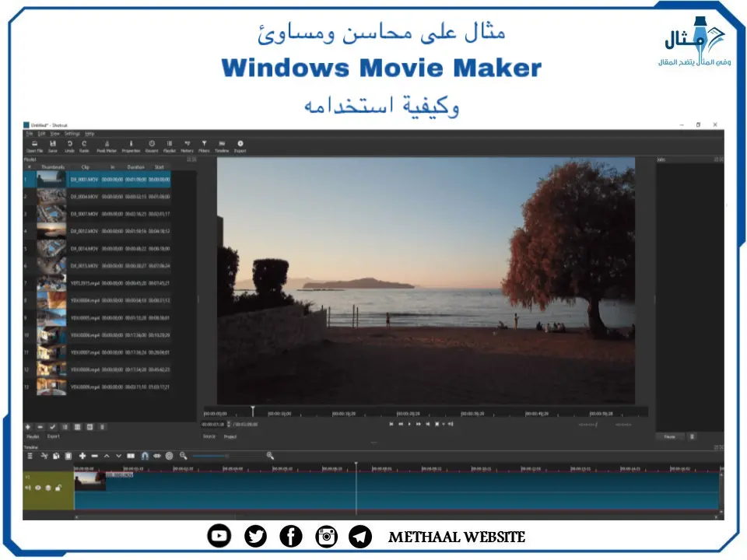Open the timeline hamburger menu
The height and width of the screenshot is (560, 747).
[x=30, y=457]
